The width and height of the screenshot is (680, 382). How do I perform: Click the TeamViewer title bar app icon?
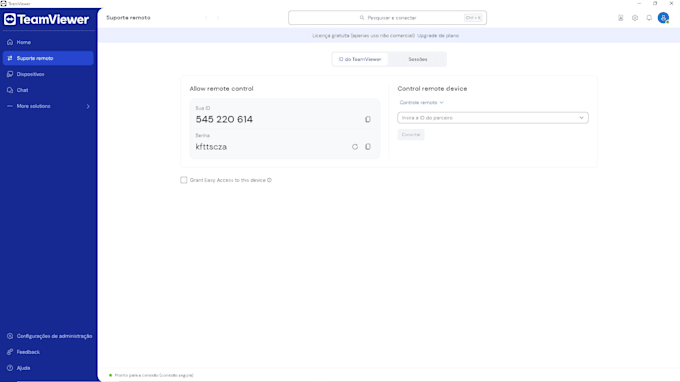pyautogui.click(x=3, y=3)
